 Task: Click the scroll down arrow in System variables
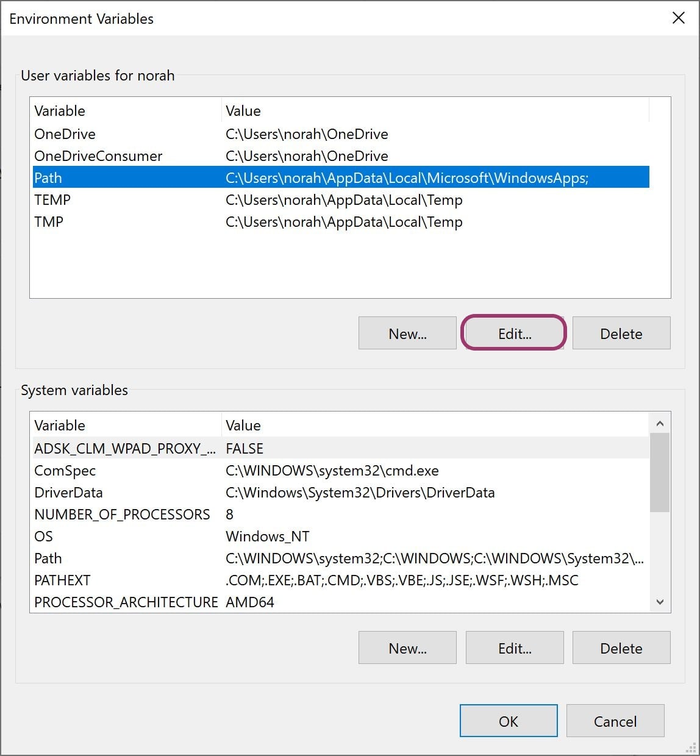[660, 602]
